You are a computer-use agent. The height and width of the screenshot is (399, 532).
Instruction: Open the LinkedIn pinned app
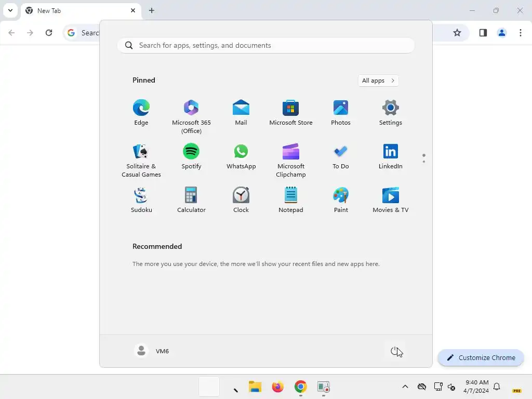point(391,156)
